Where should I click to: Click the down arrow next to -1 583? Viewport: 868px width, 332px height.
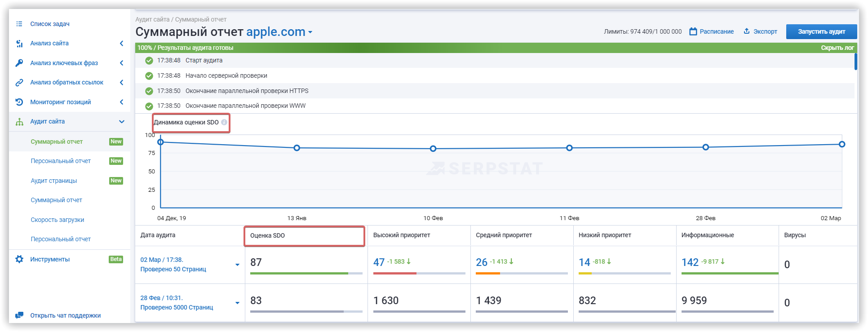pos(409,261)
